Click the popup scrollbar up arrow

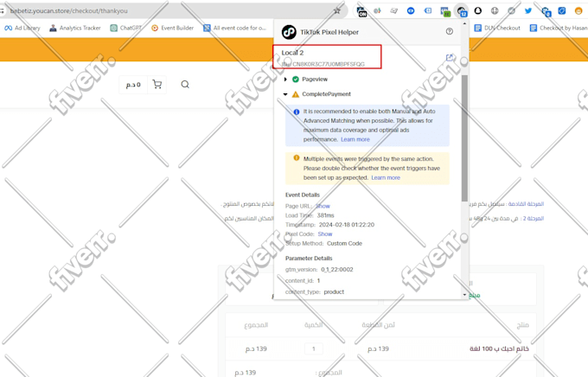tap(464, 23)
